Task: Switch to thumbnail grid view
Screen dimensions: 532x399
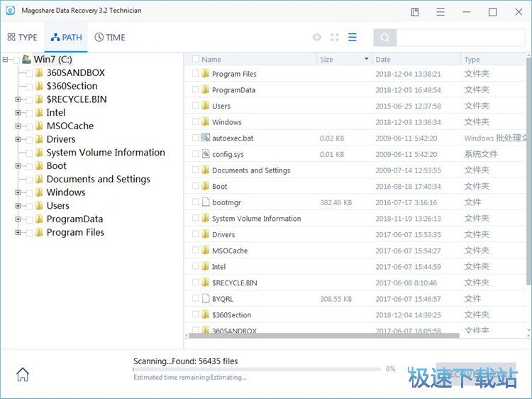Action: click(x=335, y=37)
